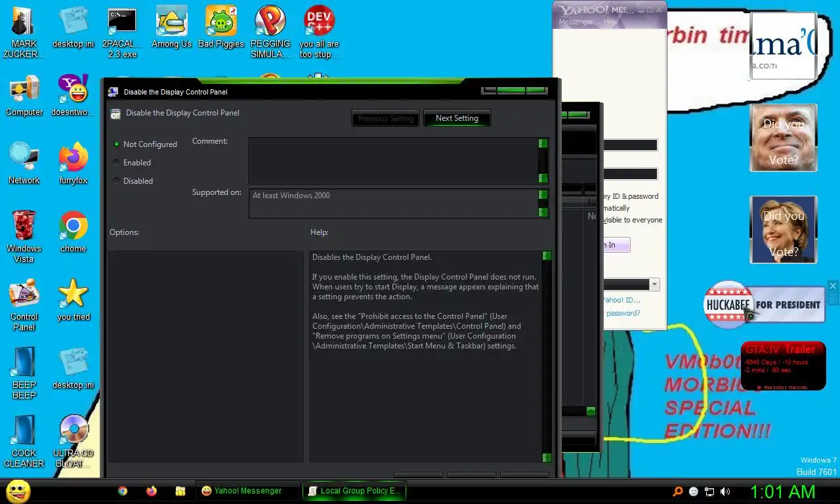Click the network tray icon
Screen dimensions: 840x504
click(x=709, y=492)
